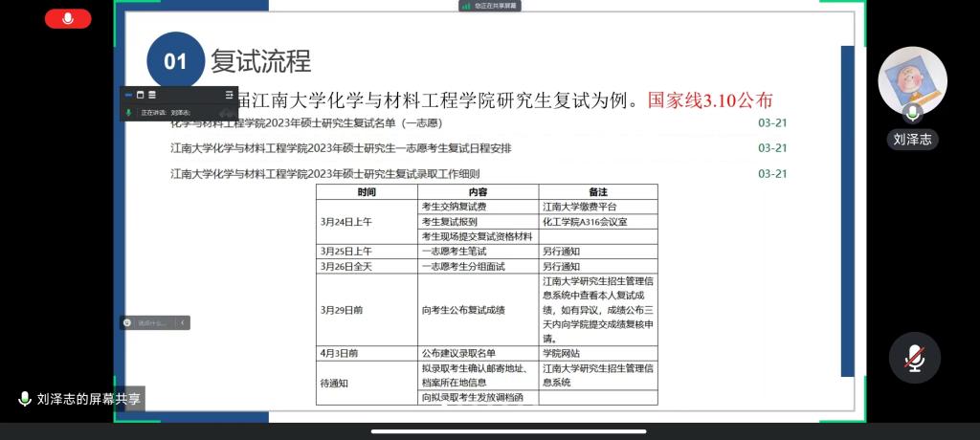Click the minimize bar icon in floating panel
The image size is (980, 440).
point(128,95)
